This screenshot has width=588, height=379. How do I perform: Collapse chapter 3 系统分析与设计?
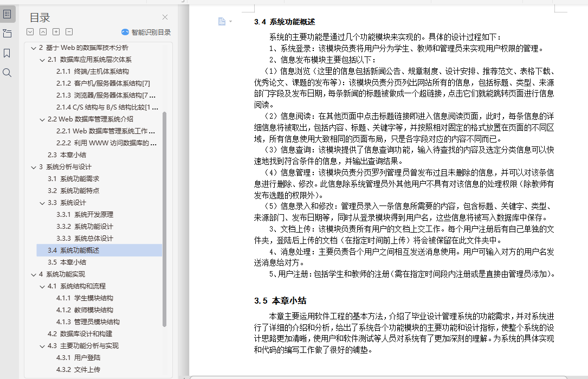click(x=34, y=168)
